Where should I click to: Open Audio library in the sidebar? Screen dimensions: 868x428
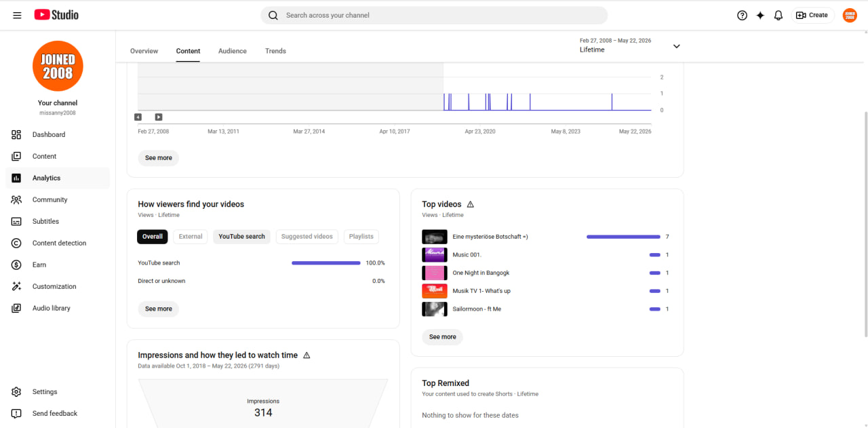point(58,308)
